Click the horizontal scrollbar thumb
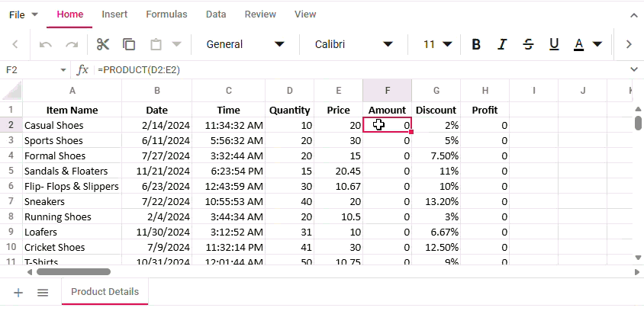This screenshot has width=644, height=311. pos(73,271)
